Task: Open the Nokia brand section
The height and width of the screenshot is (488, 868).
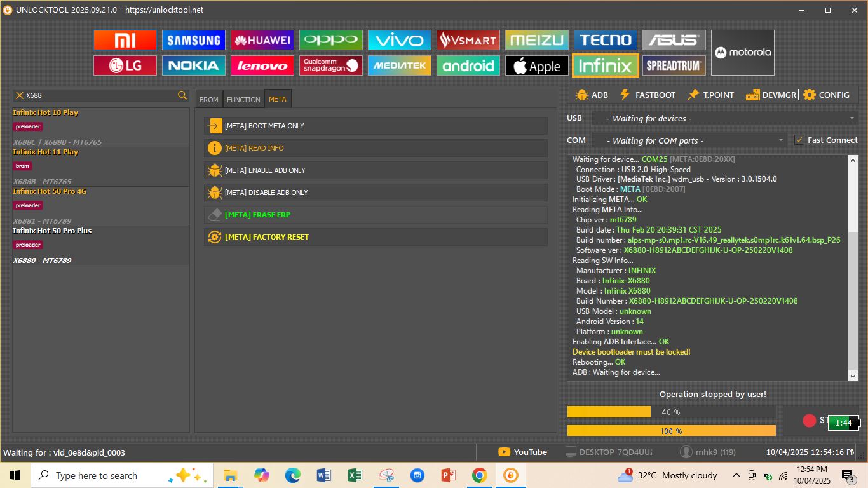Action: (193, 65)
